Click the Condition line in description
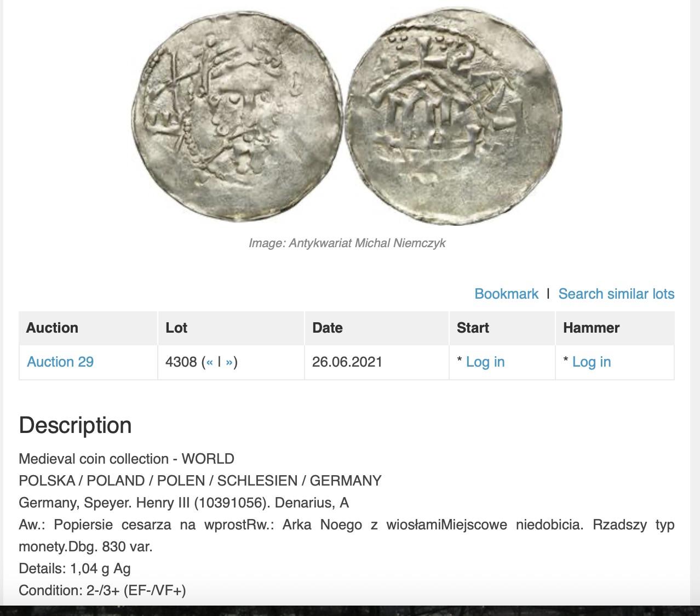700x616 pixels. pyautogui.click(x=102, y=590)
